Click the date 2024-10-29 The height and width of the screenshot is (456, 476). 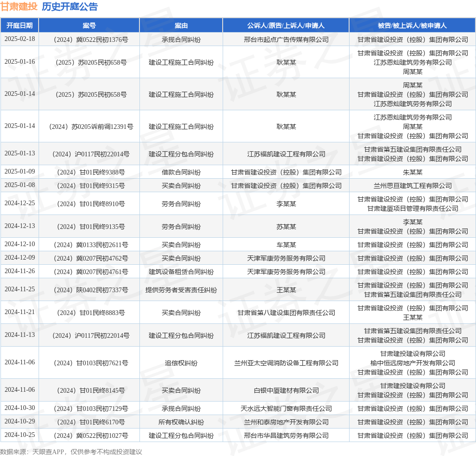click(20, 422)
